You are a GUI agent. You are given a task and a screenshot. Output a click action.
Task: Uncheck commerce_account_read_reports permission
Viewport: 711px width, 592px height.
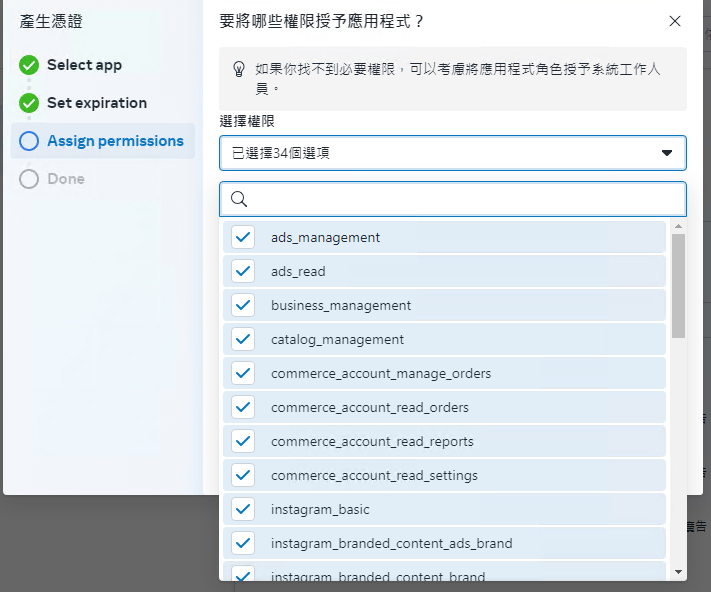tap(243, 441)
